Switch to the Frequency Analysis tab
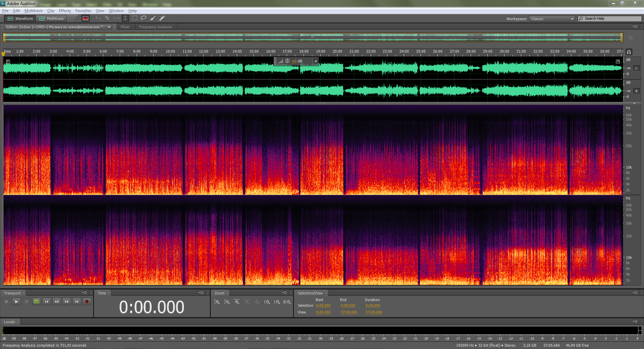644x349 pixels. (x=155, y=27)
